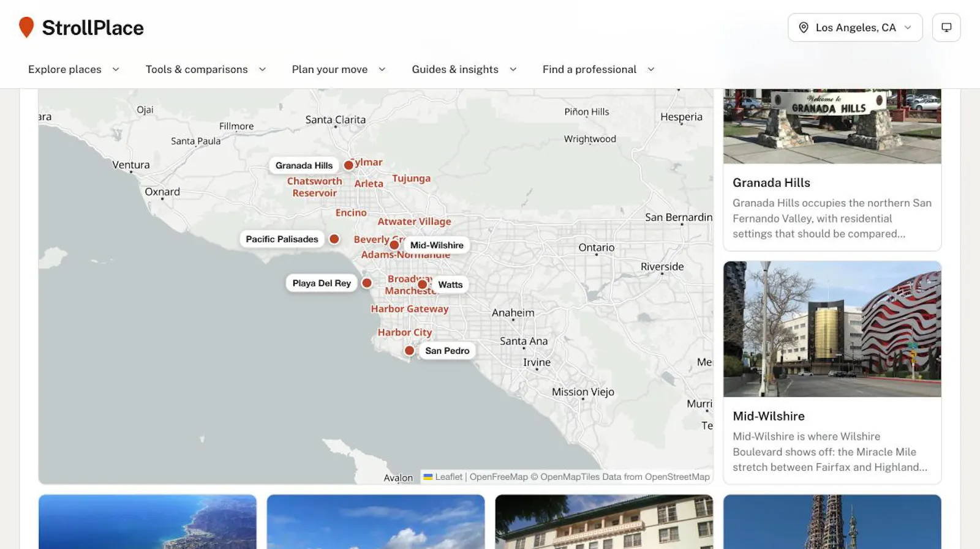
Task: Click the OpenStreetMap attribution link
Action: [x=677, y=477]
